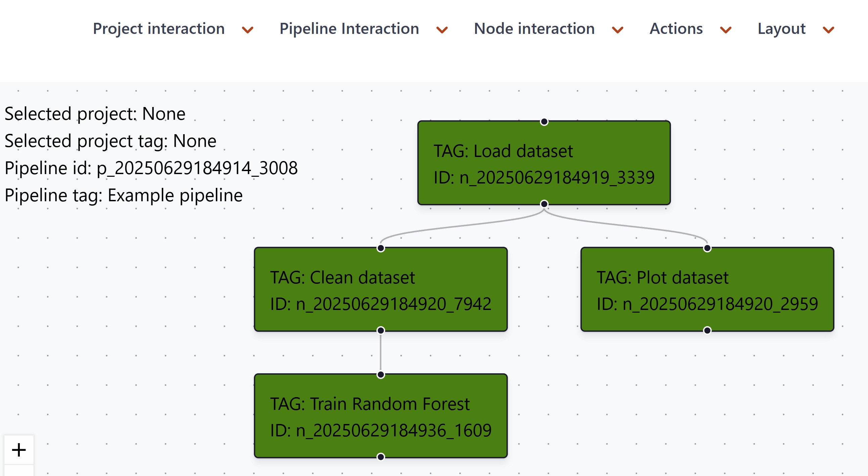
Task: Select the Load dataset node
Action: coord(544,163)
